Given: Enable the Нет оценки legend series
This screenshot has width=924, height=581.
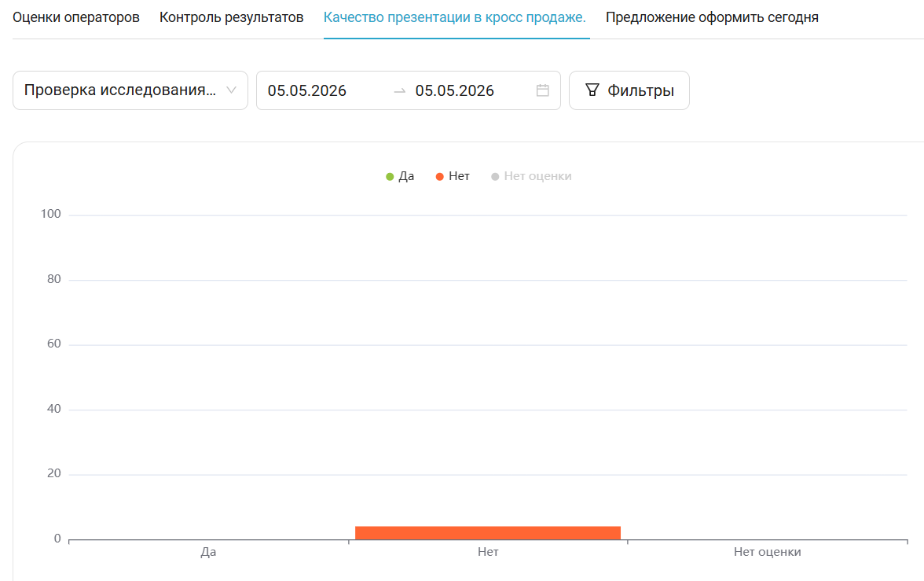Looking at the screenshot, I should coord(531,176).
